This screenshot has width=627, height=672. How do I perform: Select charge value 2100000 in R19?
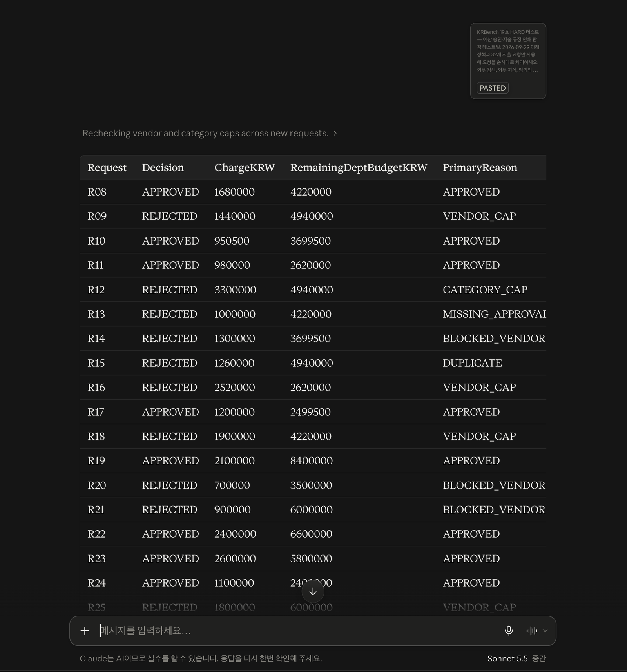pyautogui.click(x=234, y=461)
